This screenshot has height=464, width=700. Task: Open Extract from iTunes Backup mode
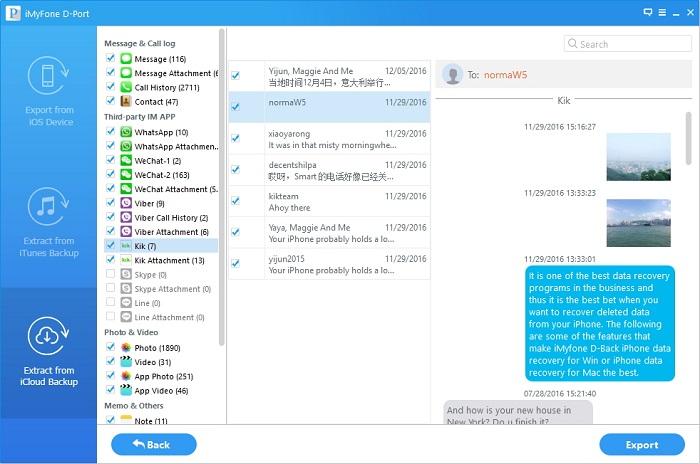tap(48, 222)
